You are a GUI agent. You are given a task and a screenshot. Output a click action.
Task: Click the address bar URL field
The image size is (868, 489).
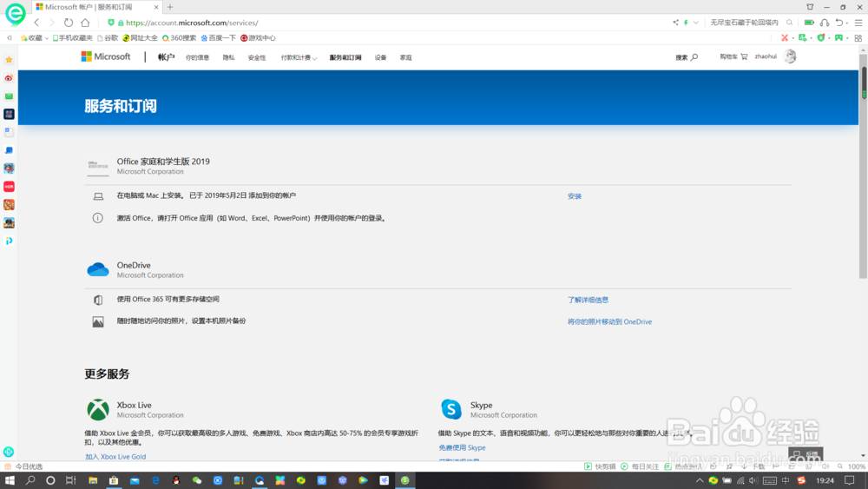tap(387, 23)
